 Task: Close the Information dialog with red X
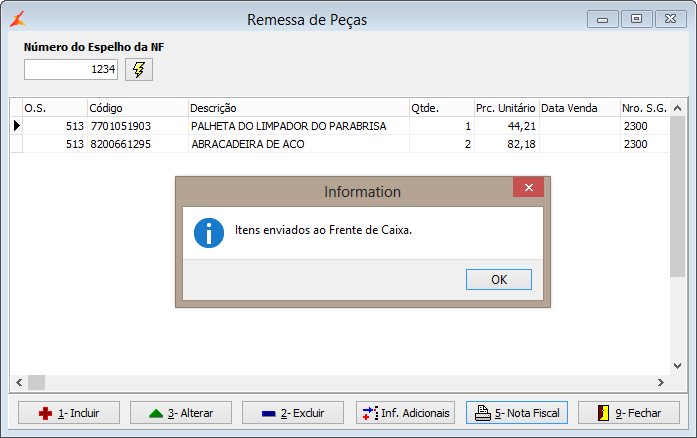[528, 188]
